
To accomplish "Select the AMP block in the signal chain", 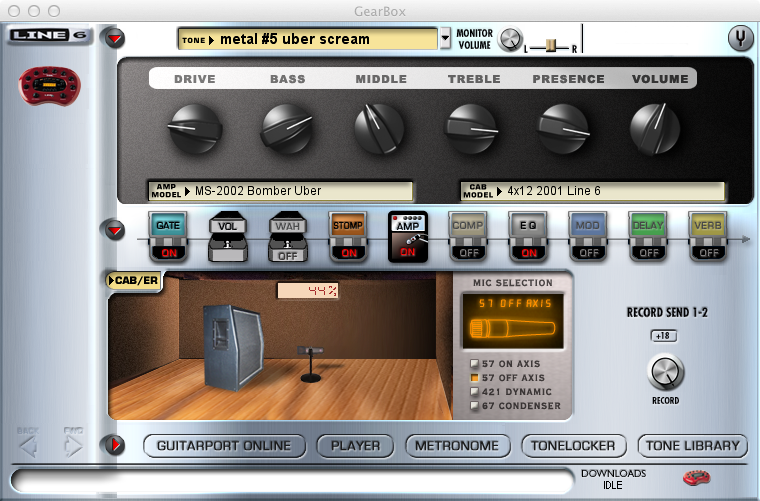I will click(408, 236).
